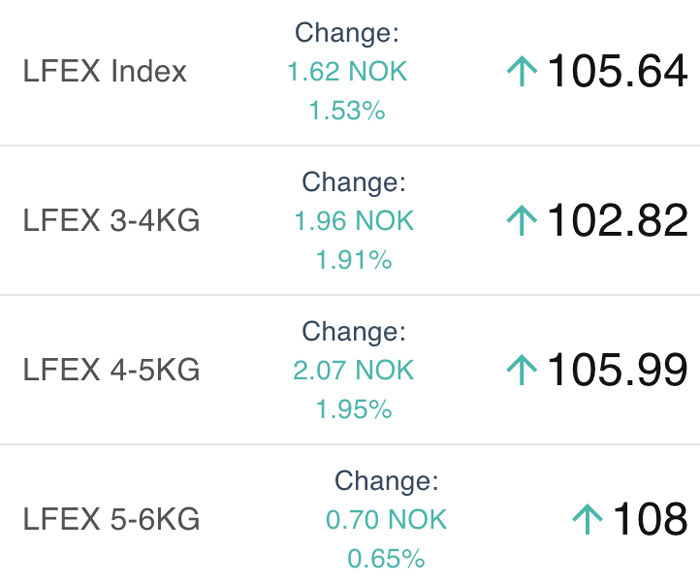The image size is (700, 585).
Task: Open the LFEX 4-5KG row label
Action: click(x=111, y=370)
